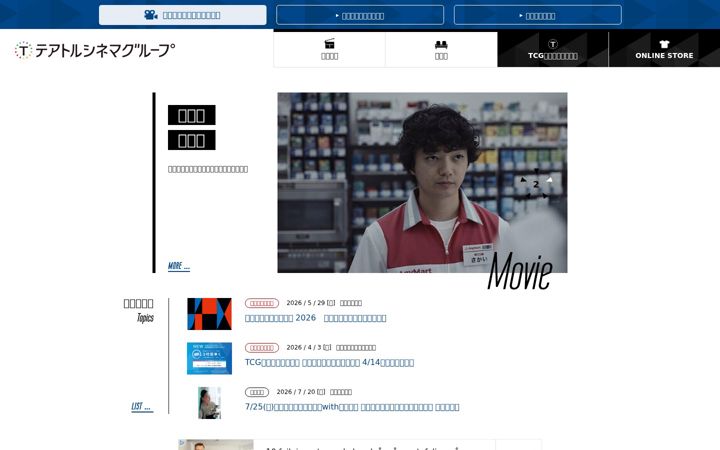The width and height of the screenshot is (720, 450).
Task: Click the date text "2026 / 4 / 3"
Action: click(304, 348)
